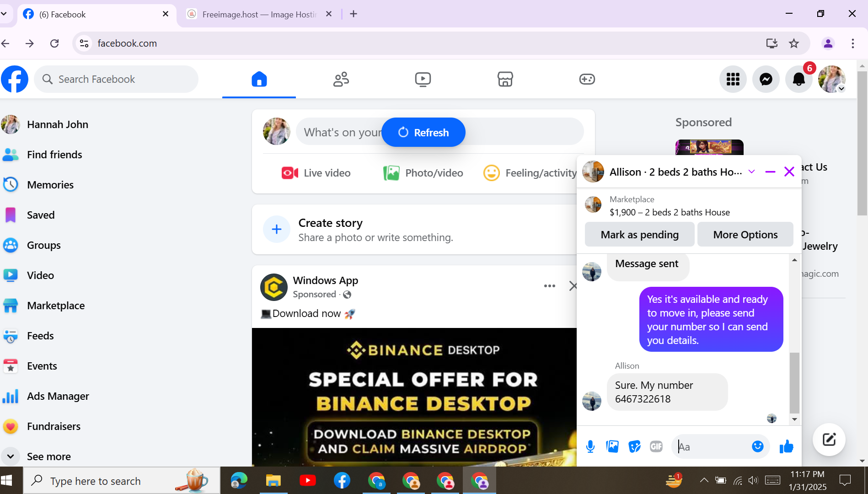The height and width of the screenshot is (494, 868).
Task: Add a Photo/video to a post
Action: pyautogui.click(x=423, y=173)
